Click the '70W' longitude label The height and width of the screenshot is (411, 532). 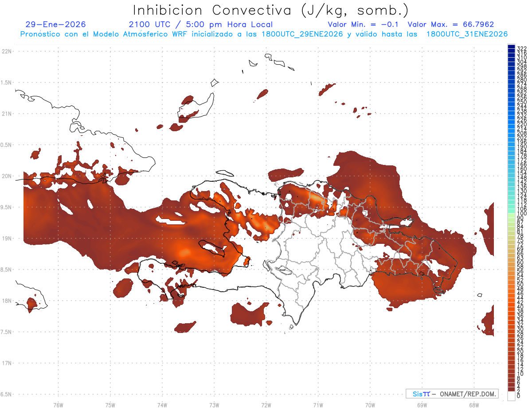[370, 405]
